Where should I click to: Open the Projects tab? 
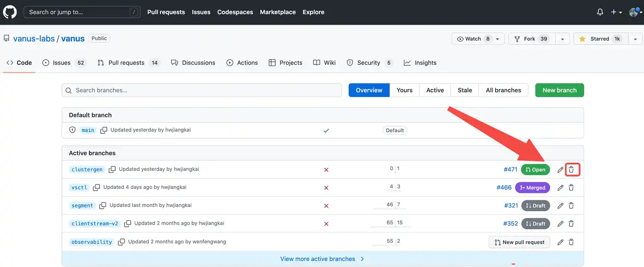285,63
